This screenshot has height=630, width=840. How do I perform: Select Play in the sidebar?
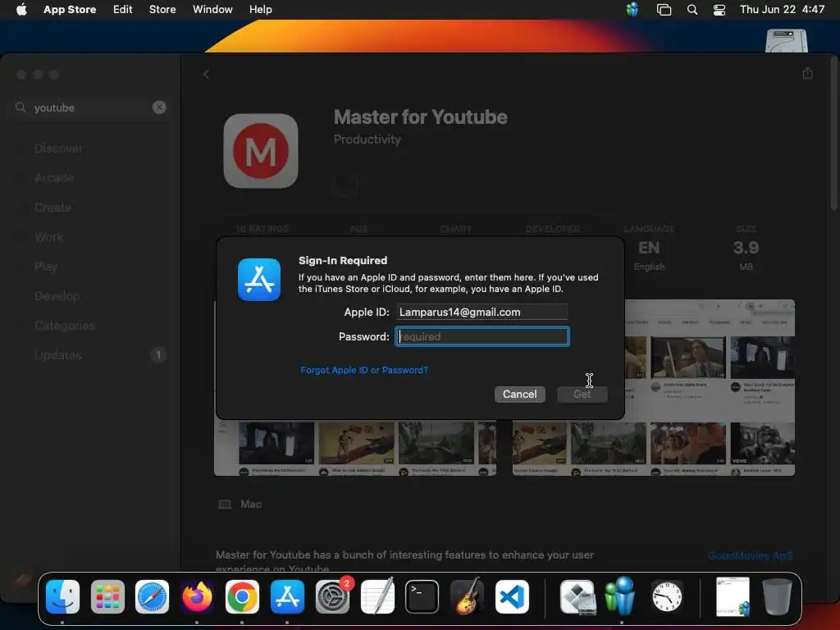click(x=46, y=267)
